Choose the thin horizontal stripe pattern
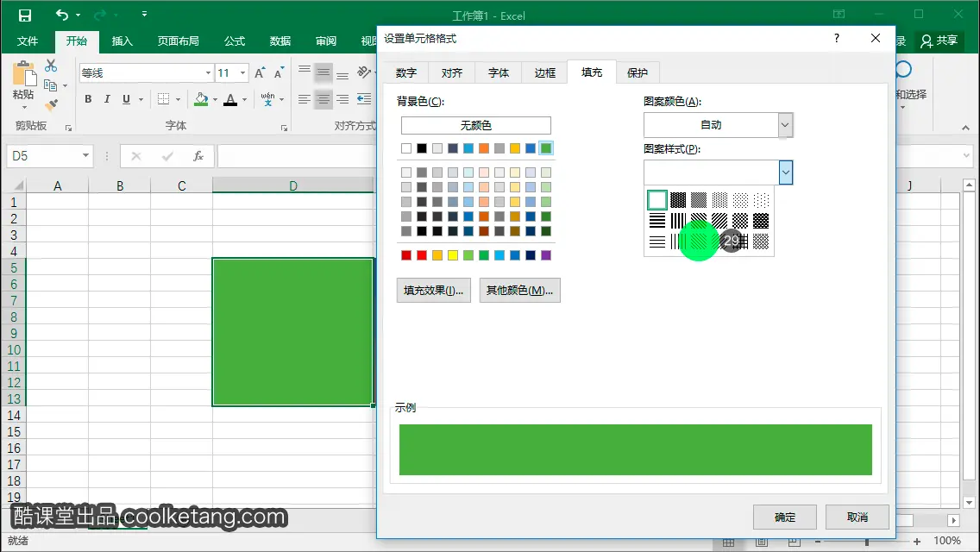 [656, 241]
